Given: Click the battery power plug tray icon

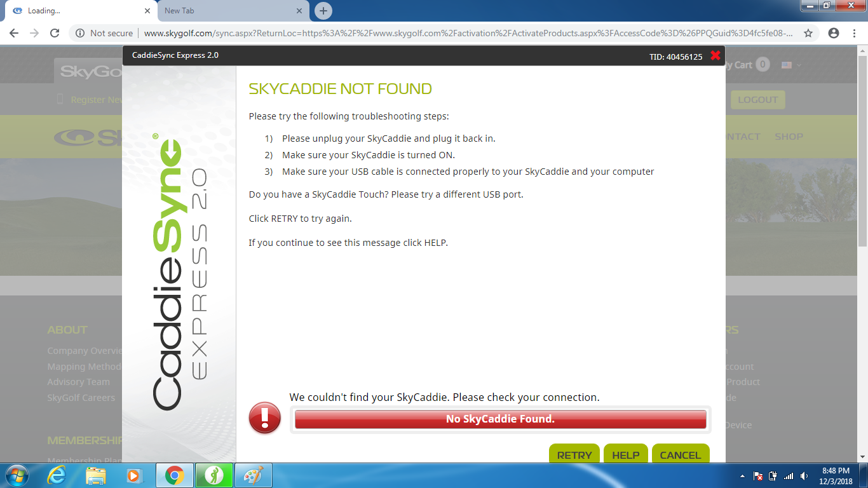Looking at the screenshot, I should click(773, 476).
